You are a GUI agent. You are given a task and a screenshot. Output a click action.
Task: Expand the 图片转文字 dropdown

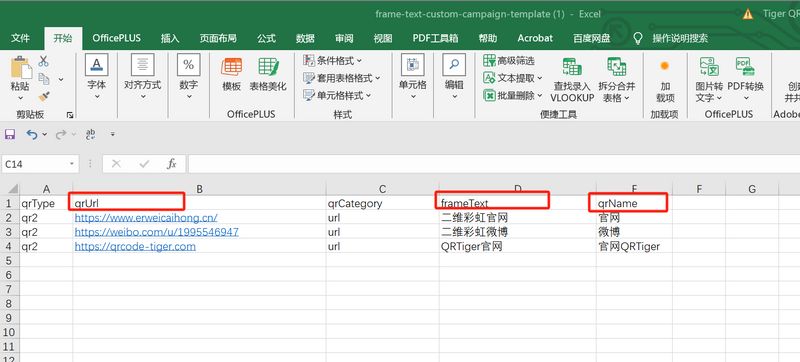[x=719, y=98]
